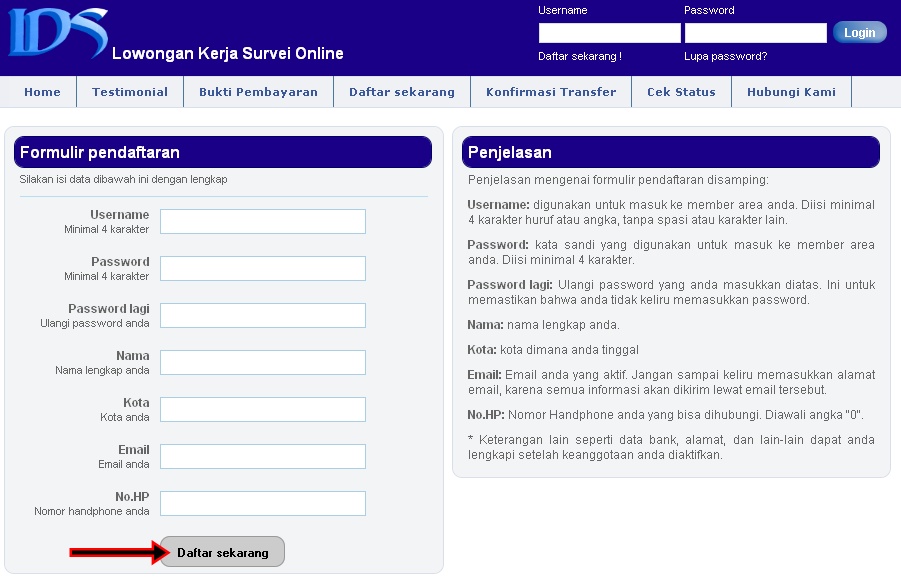Click the header Password login field
901x580 pixels.
point(756,33)
